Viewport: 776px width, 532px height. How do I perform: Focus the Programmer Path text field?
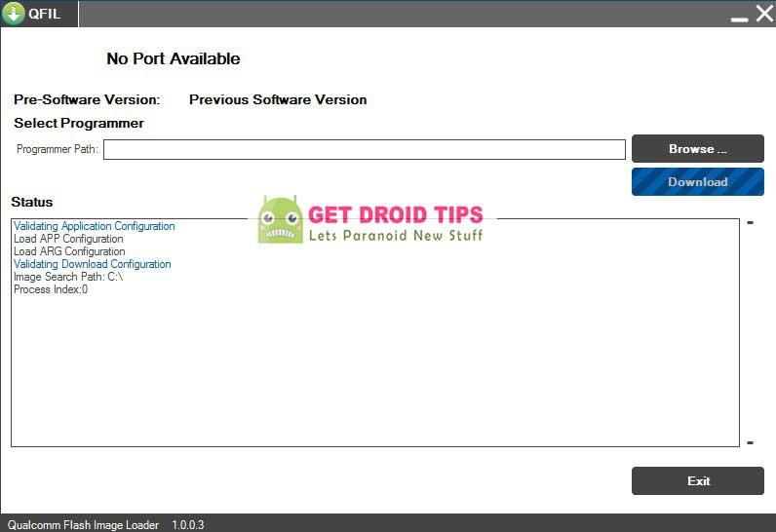(x=364, y=149)
